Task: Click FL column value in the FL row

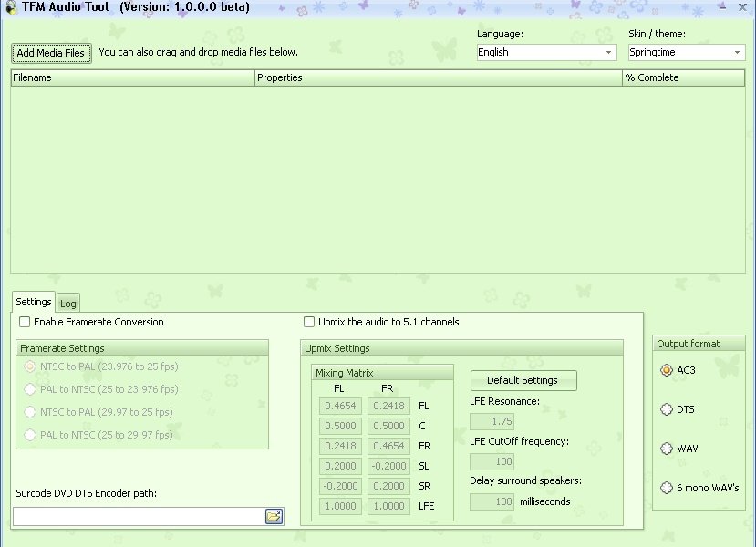Action: (x=340, y=407)
